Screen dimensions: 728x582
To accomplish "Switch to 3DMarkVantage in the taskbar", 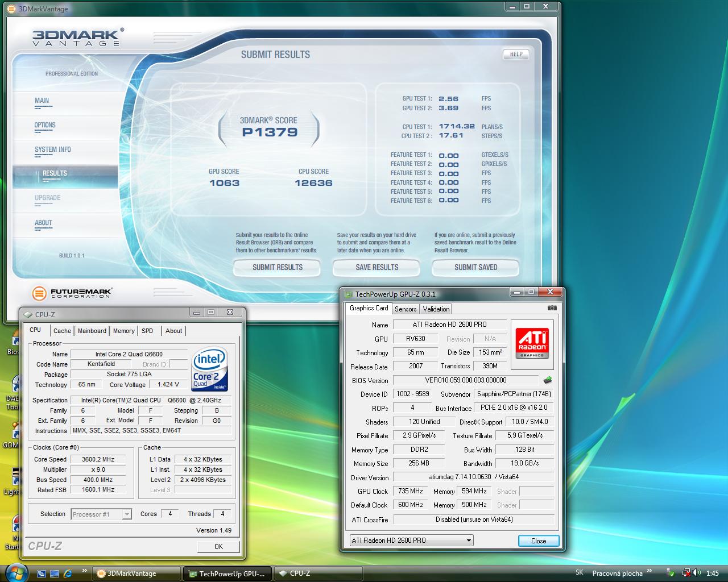I will click(x=136, y=573).
